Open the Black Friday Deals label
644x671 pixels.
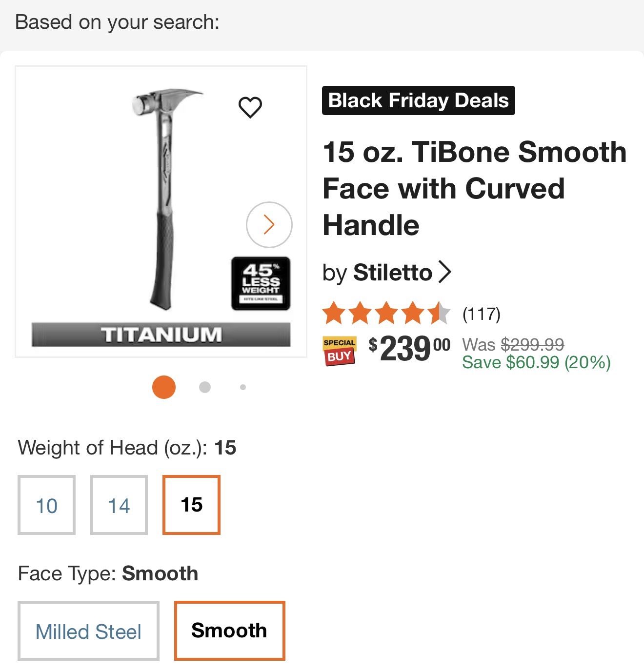(x=419, y=100)
